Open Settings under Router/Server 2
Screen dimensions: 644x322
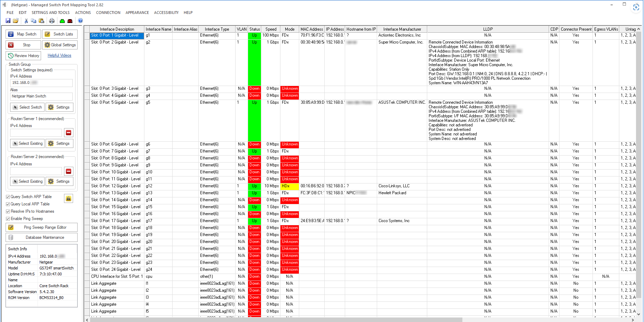(59, 181)
